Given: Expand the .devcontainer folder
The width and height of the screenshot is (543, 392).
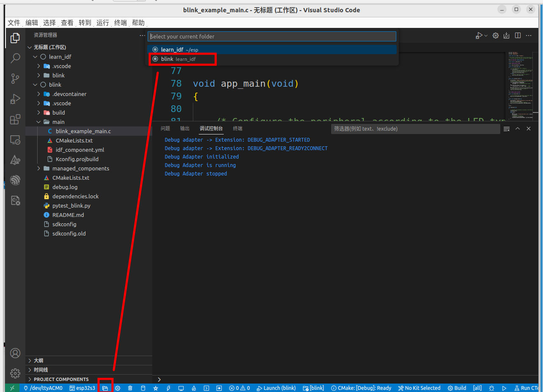Looking at the screenshot, I should pos(39,94).
